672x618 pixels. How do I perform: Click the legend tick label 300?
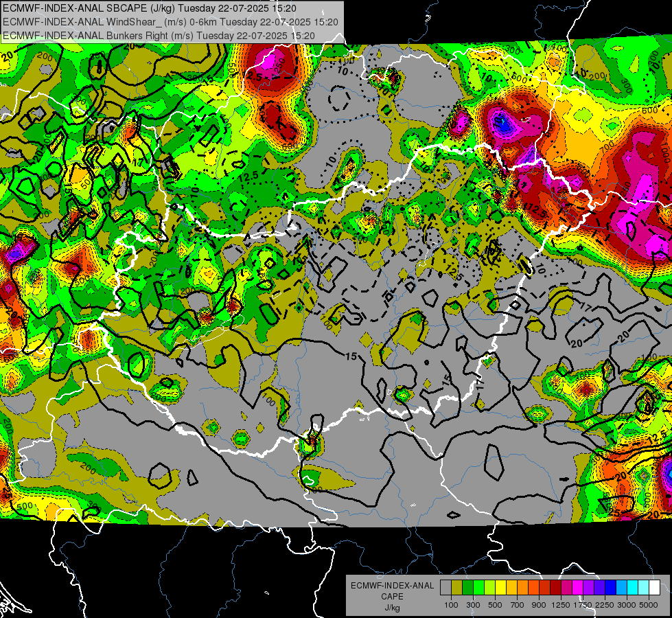click(473, 605)
